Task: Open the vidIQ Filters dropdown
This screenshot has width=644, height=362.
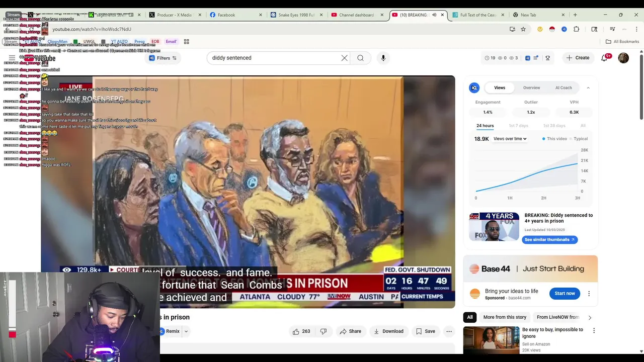Action: [x=164, y=58]
